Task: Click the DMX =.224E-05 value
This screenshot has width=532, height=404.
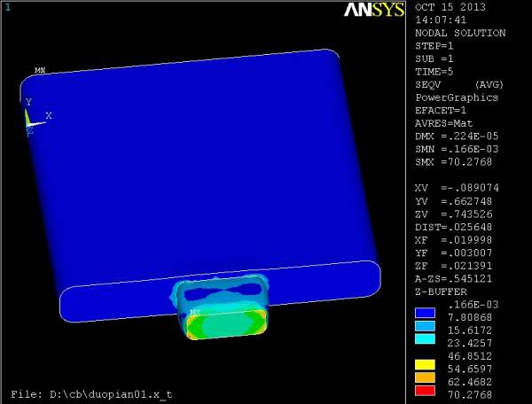Action: click(x=457, y=136)
